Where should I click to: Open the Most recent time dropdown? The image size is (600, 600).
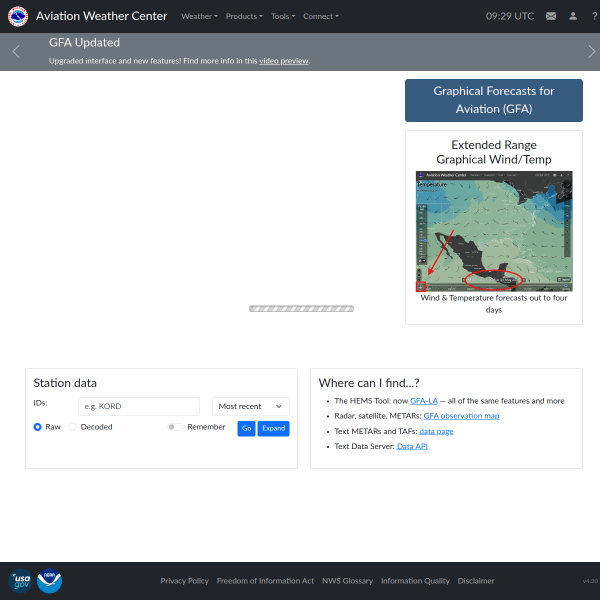[x=251, y=406]
